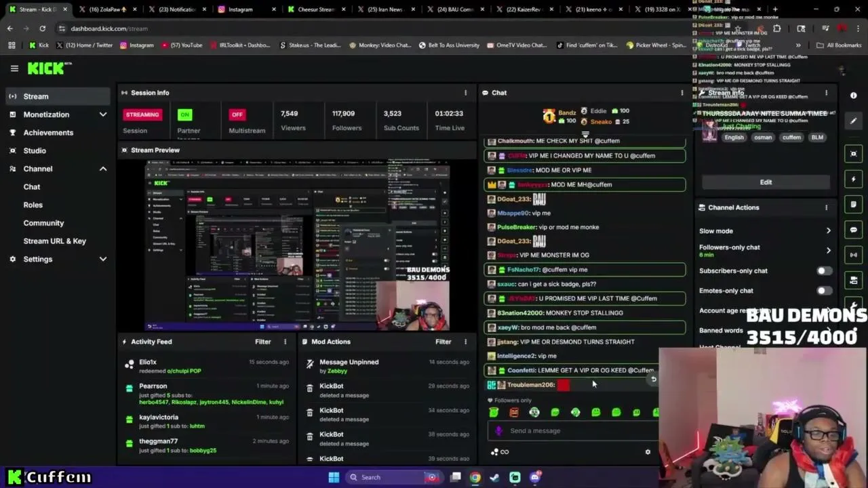The image size is (868, 488).
Task: Click the Windows taskbar Search box
Action: (x=393, y=477)
